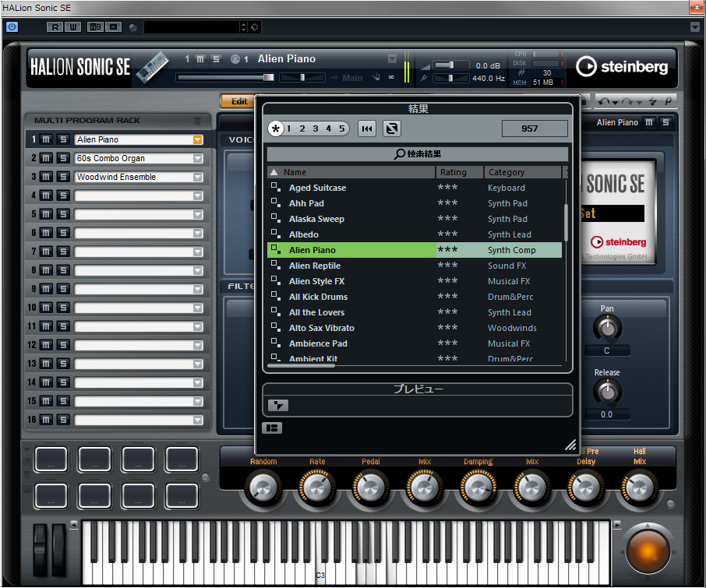Click the program level slider below Alien Piano
Image resolution: width=706 pixels, height=588 pixels.
tap(225, 77)
